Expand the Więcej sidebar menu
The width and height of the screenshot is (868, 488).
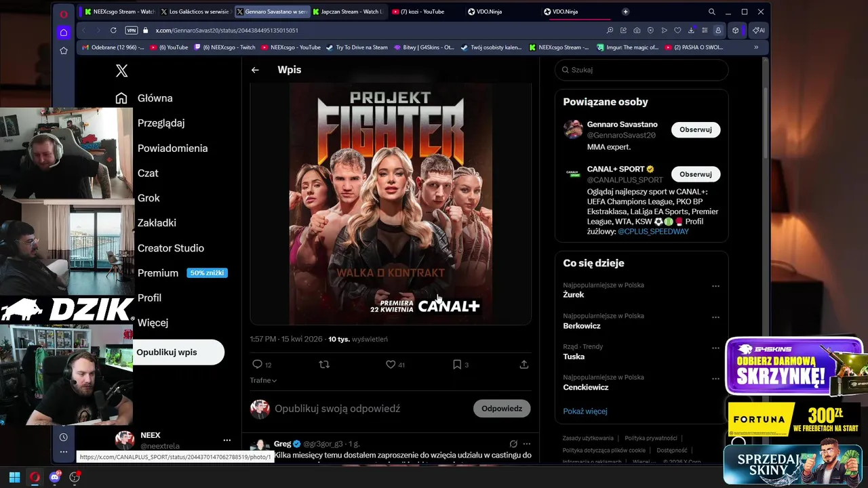(153, 323)
